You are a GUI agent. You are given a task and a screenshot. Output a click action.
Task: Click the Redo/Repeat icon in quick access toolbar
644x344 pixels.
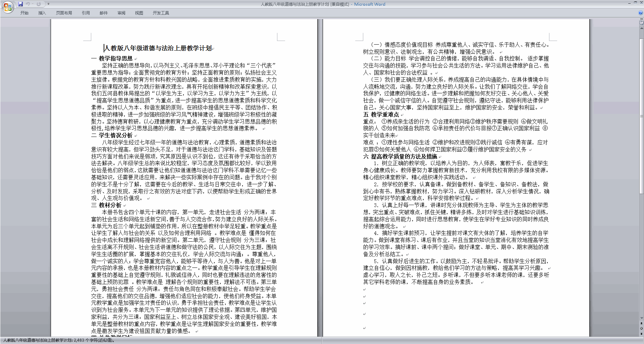point(39,4)
